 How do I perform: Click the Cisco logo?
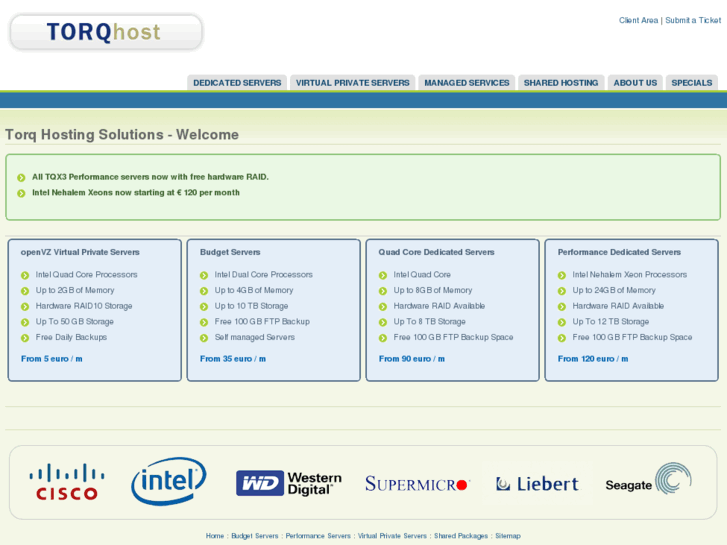67,482
